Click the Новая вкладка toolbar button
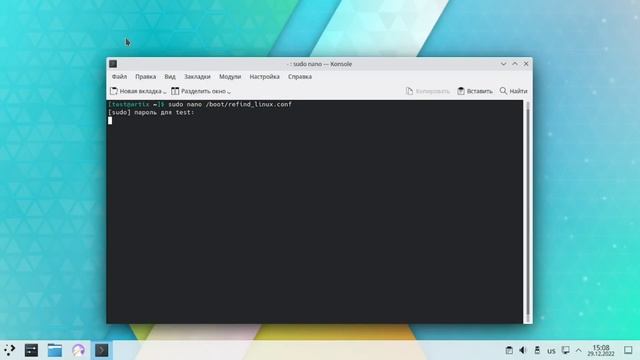 point(138,91)
